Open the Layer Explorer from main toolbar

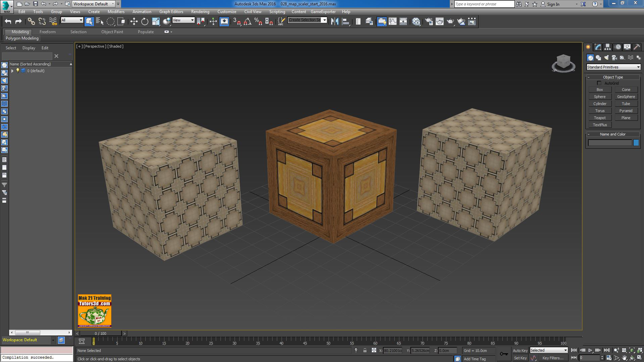(x=369, y=21)
